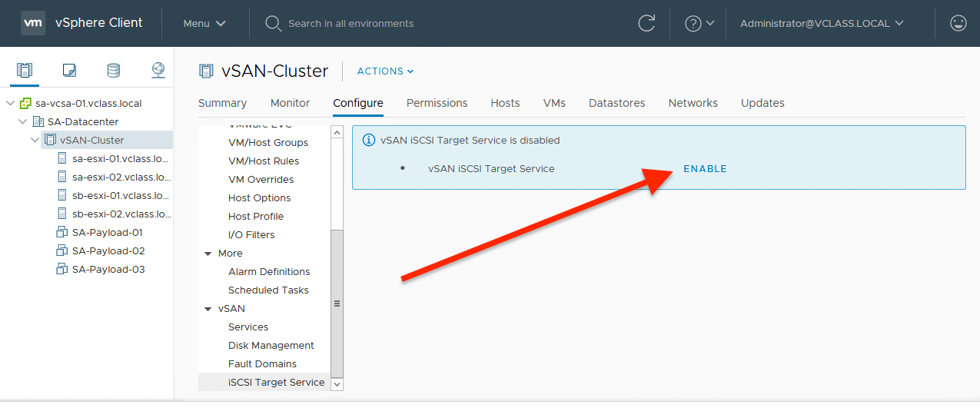Click the search in all environments field
The height and width of the screenshot is (408, 980).
coord(350,24)
